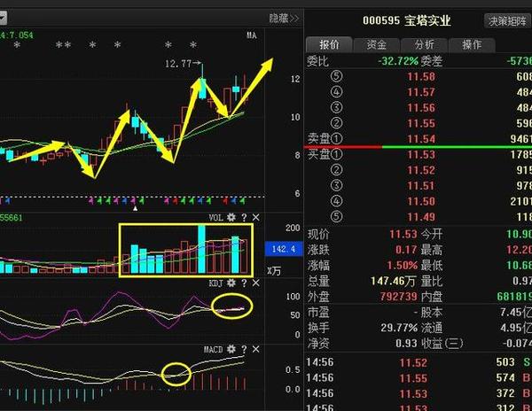This screenshot has width=532, height=411.
Task: Open MACD indicator settings gear
Action: point(231,349)
